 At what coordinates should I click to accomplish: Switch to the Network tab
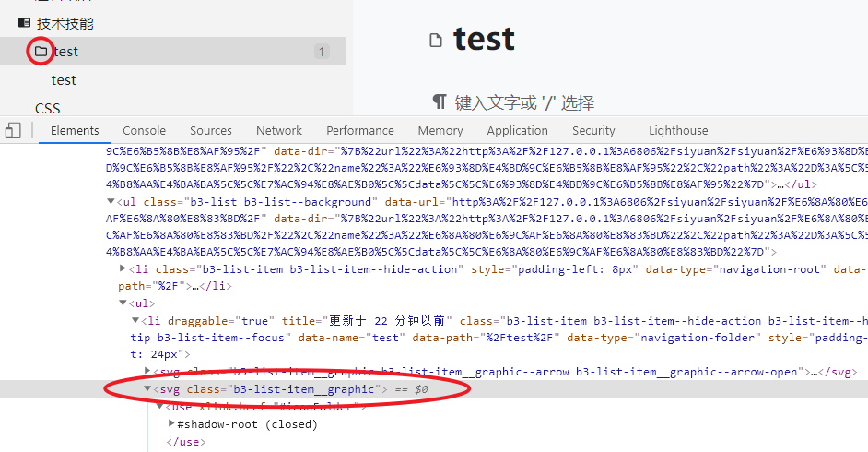pos(279,130)
